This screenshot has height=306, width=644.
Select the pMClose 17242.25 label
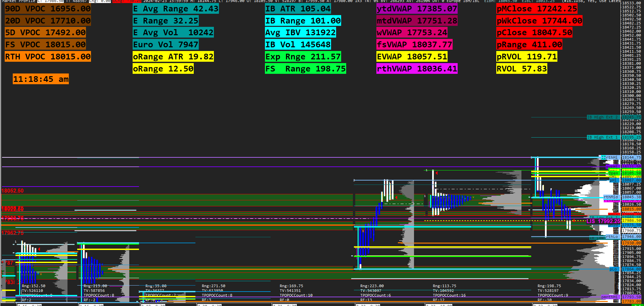[537, 9]
